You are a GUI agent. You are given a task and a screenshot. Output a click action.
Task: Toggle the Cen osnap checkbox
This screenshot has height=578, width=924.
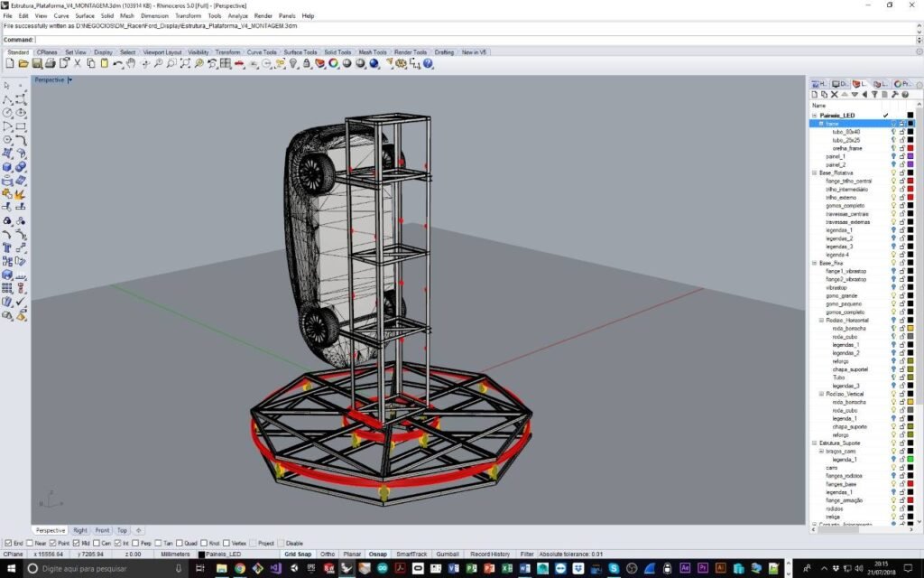[96, 543]
